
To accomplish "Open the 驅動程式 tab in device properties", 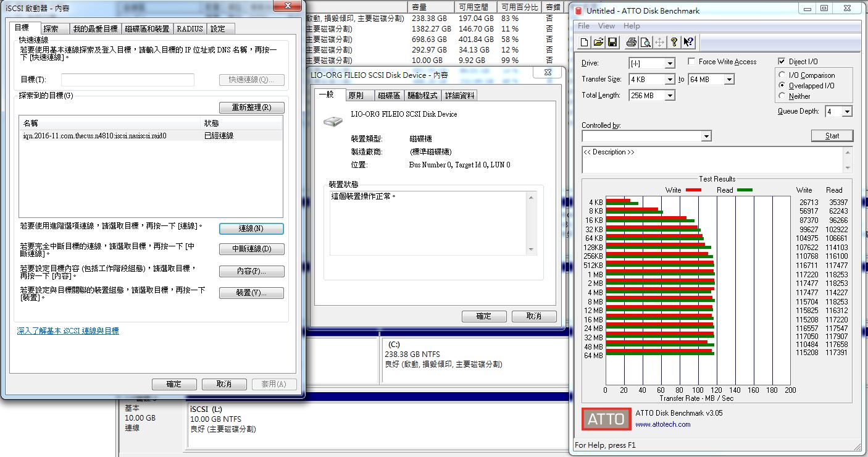I will click(422, 96).
